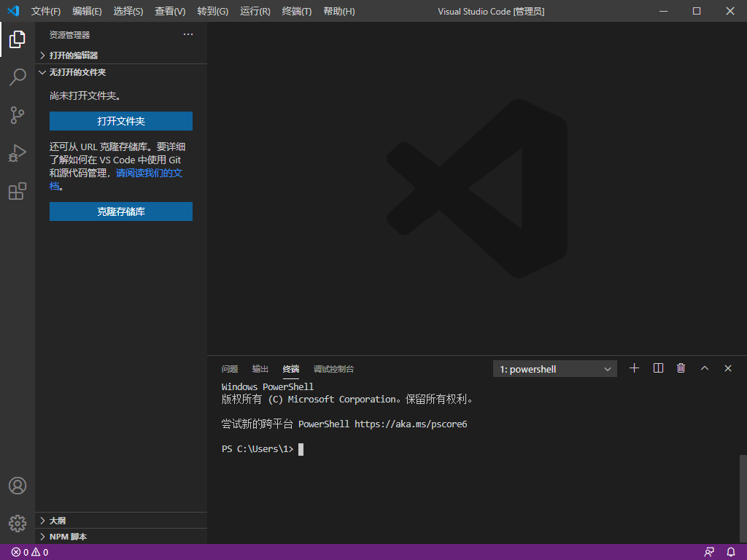
Task: Open the Extensions view
Action: [18, 191]
